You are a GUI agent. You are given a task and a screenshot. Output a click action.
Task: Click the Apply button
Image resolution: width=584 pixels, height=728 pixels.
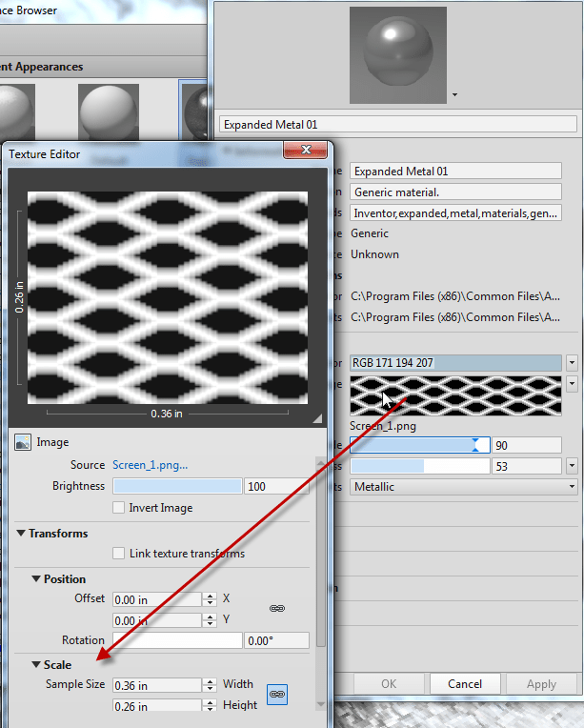click(x=541, y=684)
